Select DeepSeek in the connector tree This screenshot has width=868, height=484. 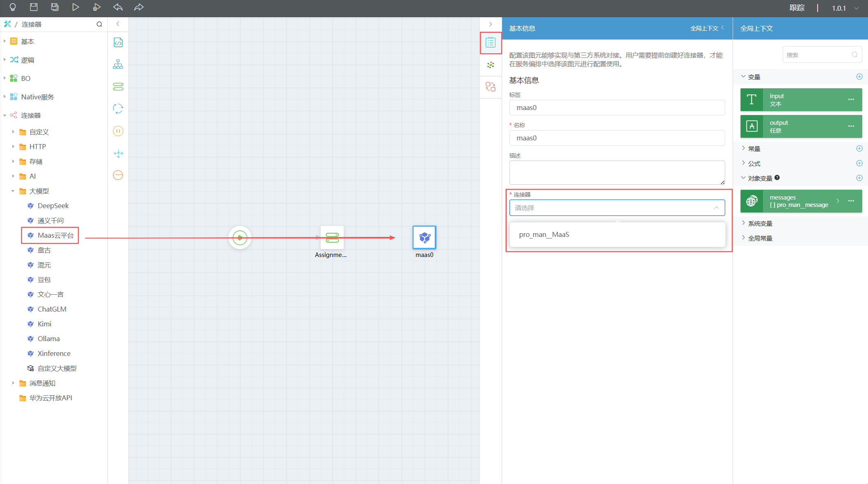tap(53, 206)
